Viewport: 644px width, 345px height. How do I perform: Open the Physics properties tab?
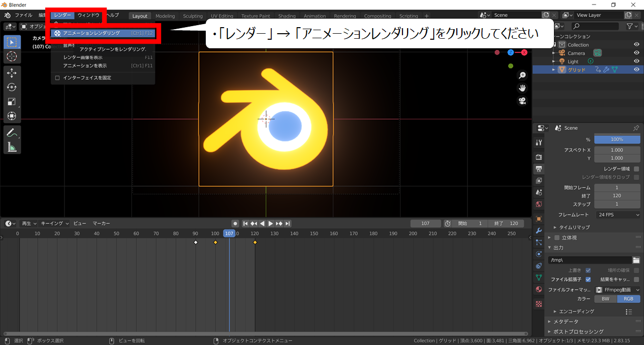click(x=539, y=254)
